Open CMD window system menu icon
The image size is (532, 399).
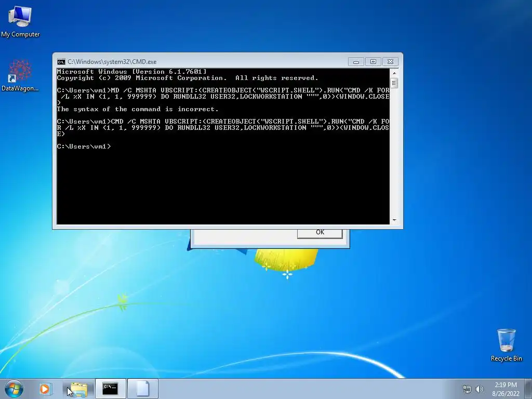pos(61,62)
